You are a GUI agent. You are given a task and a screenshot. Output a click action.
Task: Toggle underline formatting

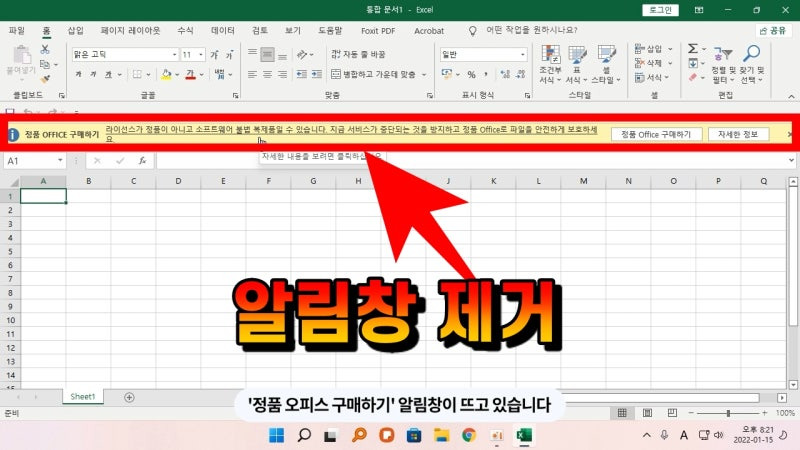pyautogui.click(x=109, y=74)
